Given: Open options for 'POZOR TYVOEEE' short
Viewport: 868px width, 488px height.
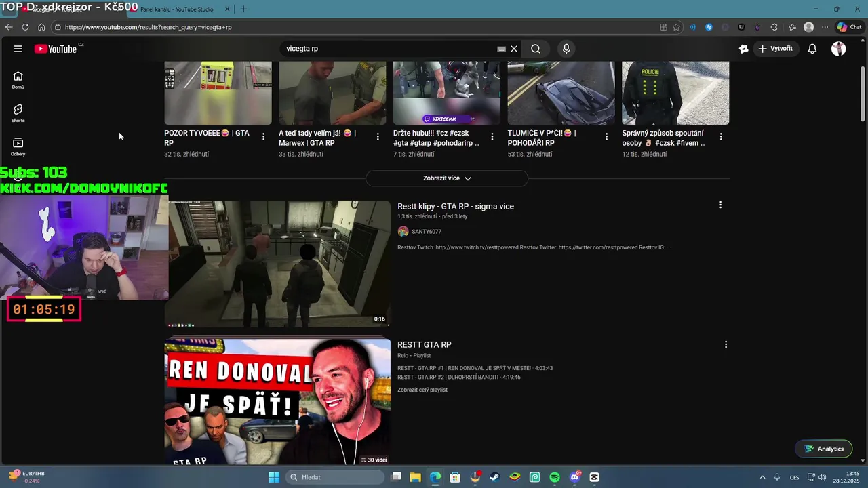Looking at the screenshot, I should click(263, 137).
